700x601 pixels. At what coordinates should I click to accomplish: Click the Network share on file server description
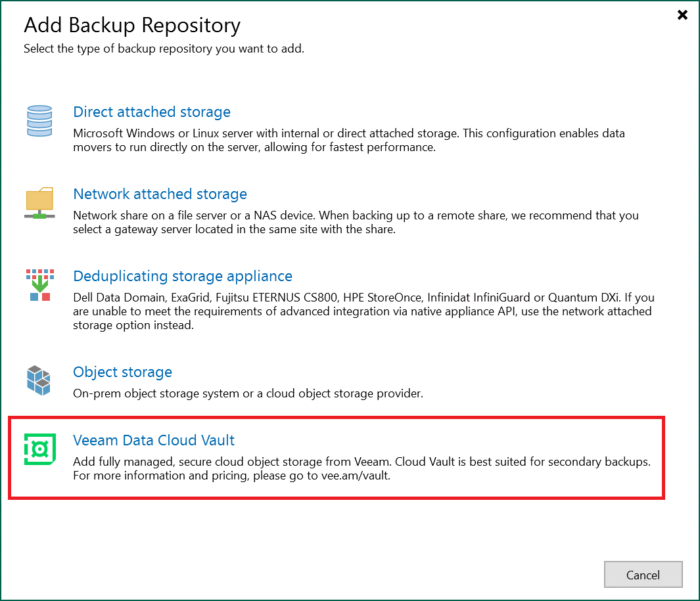point(356,222)
